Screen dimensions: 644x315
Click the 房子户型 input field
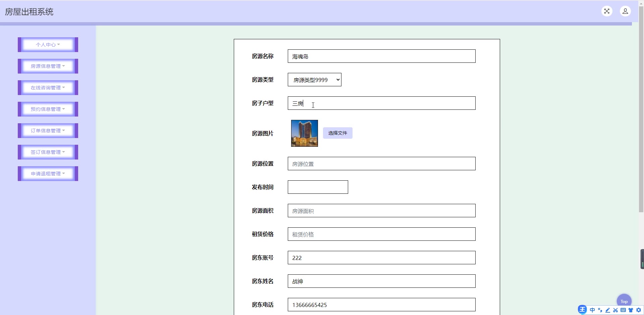point(382,103)
